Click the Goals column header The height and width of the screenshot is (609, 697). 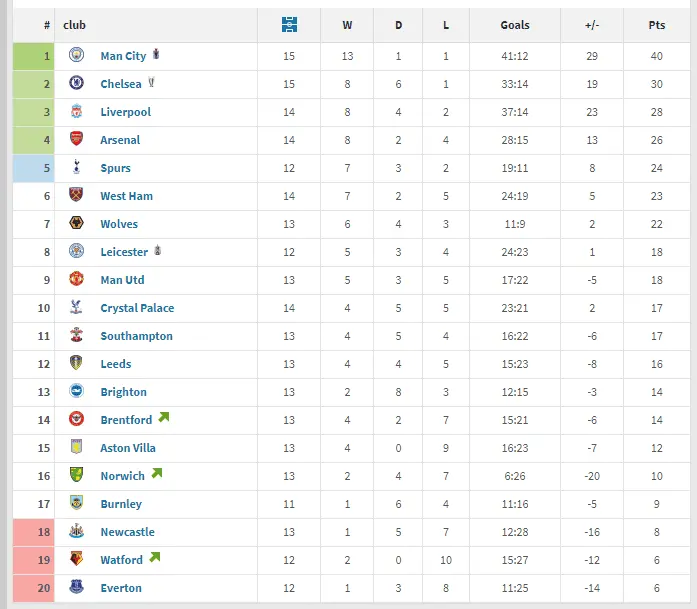(515, 25)
